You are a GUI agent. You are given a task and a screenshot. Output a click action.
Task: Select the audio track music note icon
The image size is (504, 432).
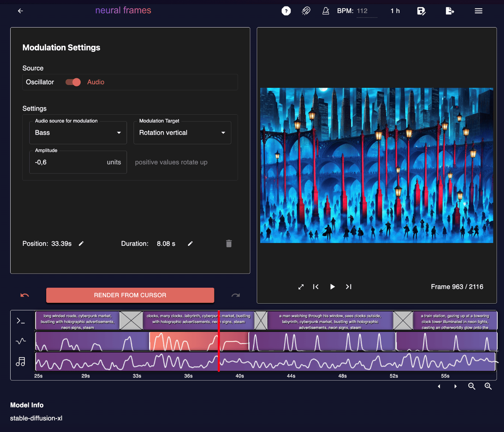[x=21, y=361]
